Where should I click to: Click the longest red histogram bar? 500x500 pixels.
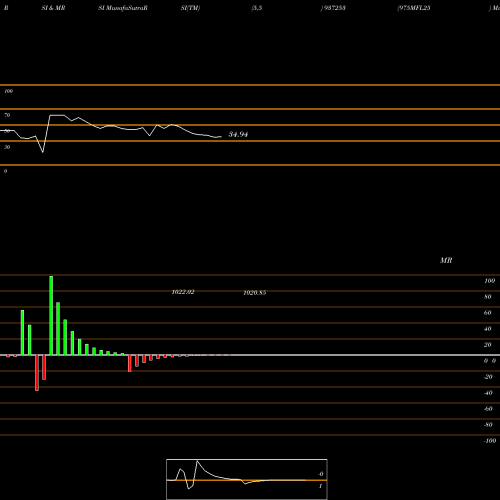37,373
